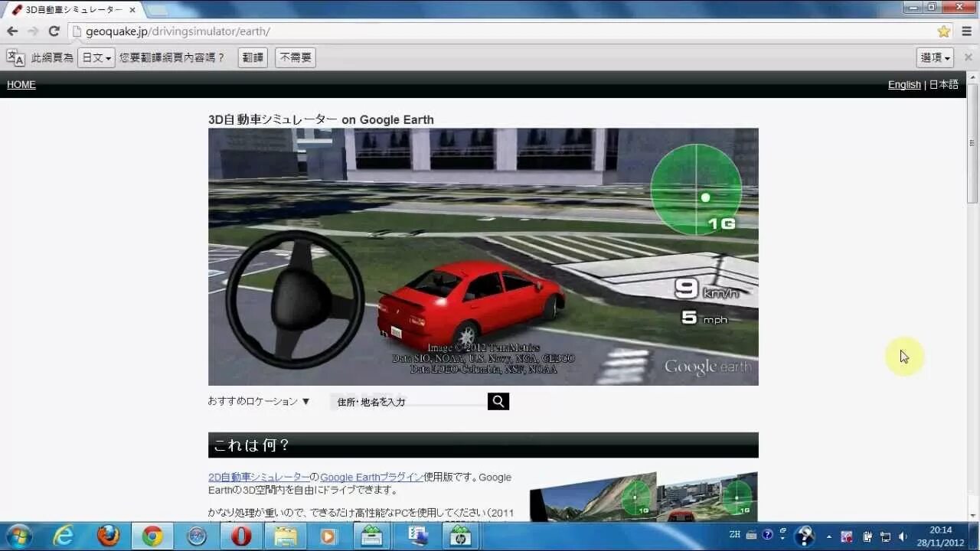Open the 2D自動車シミュレーター link
Viewport: 980px width, 551px height.
[x=259, y=477]
